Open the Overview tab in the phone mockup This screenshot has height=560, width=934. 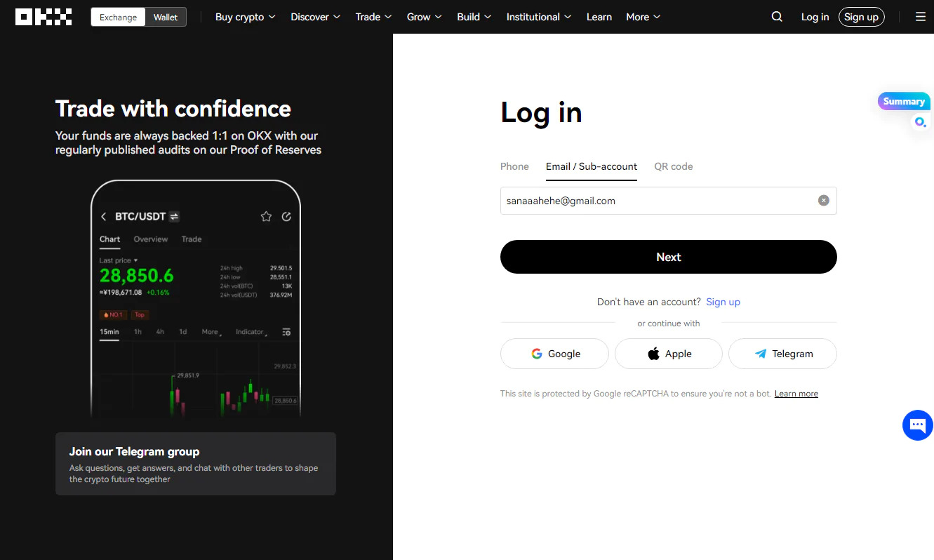tap(151, 239)
